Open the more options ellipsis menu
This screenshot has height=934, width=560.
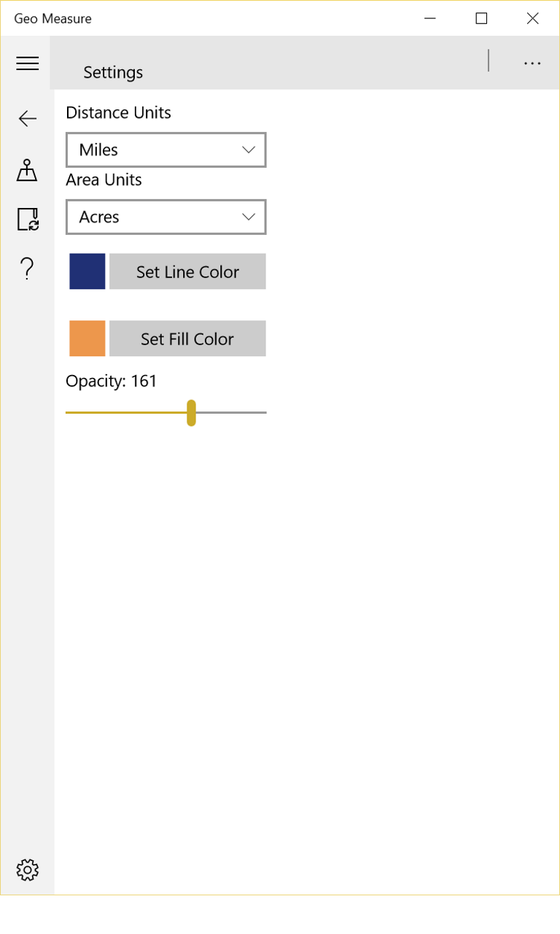[x=532, y=63]
